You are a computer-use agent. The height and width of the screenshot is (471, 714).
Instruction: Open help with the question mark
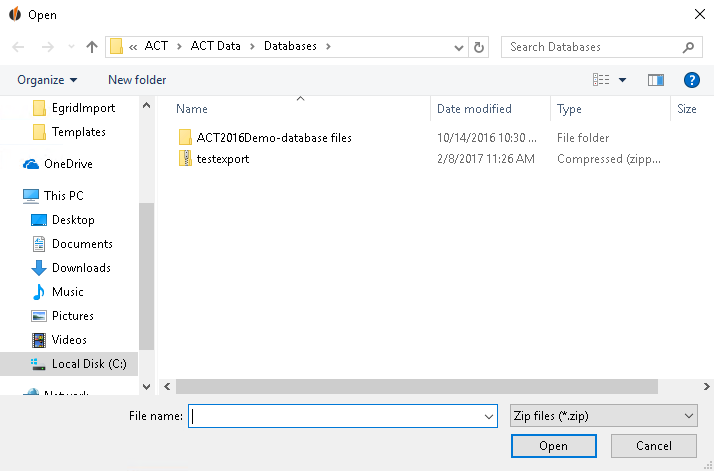(691, 80)
